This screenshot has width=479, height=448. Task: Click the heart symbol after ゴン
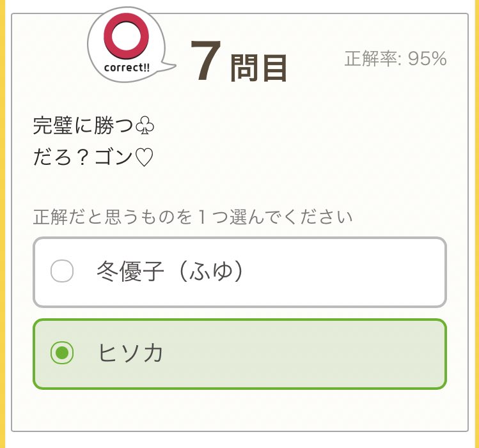[x=144, y=157]
